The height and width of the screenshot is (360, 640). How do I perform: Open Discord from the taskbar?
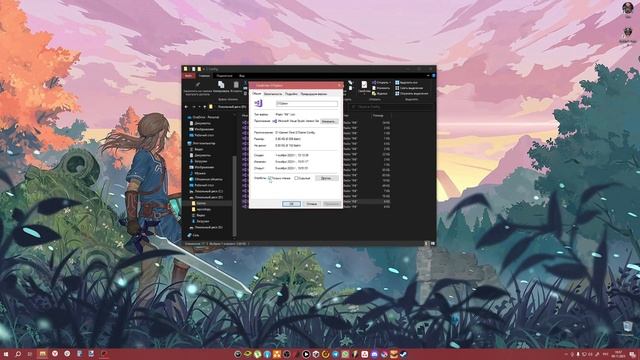(374, 354)
